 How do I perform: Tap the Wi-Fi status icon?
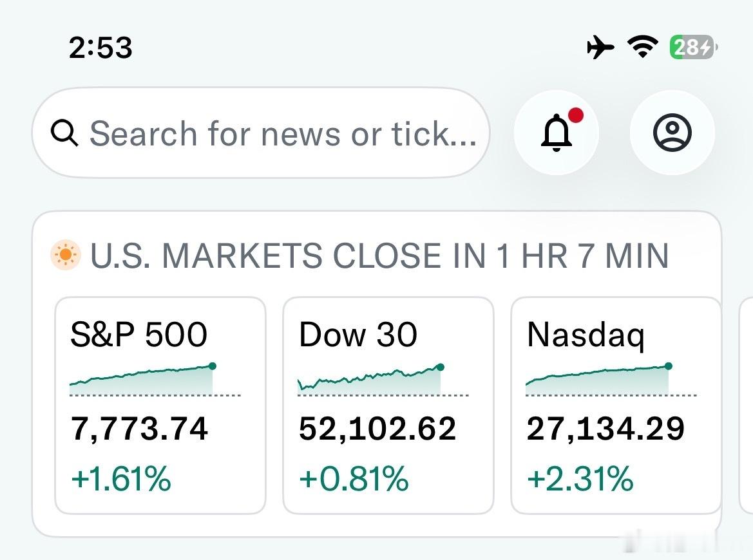[643, 47]
